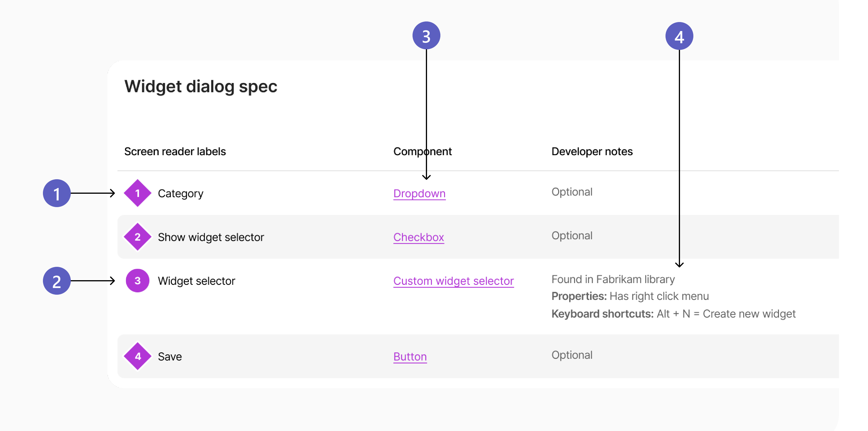Open the Dropdown component link
The width and height of the screenshot is (868, 431).
(419, 193)
